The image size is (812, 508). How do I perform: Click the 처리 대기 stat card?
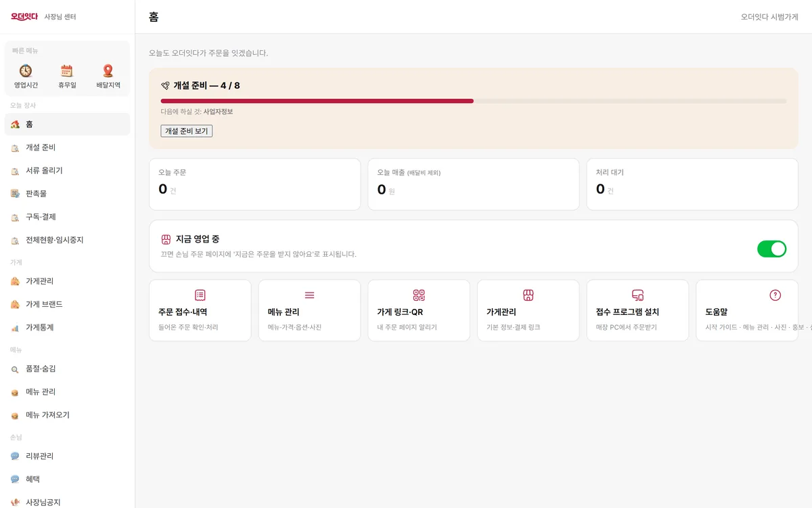click(x=692, y=184)
